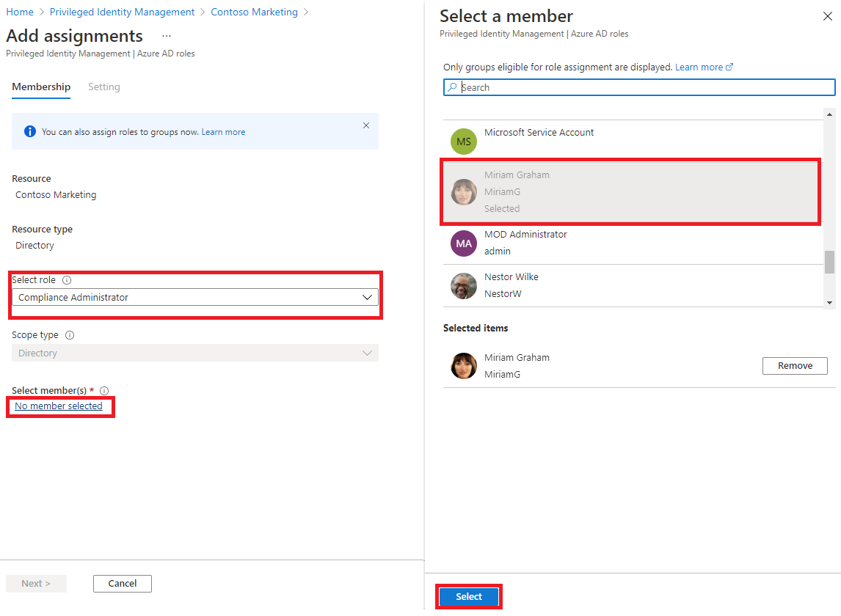The width and height of the screenshot is (841, 616).
Task: Switch to the Setting tab
Action: click(x=103, y=87)
